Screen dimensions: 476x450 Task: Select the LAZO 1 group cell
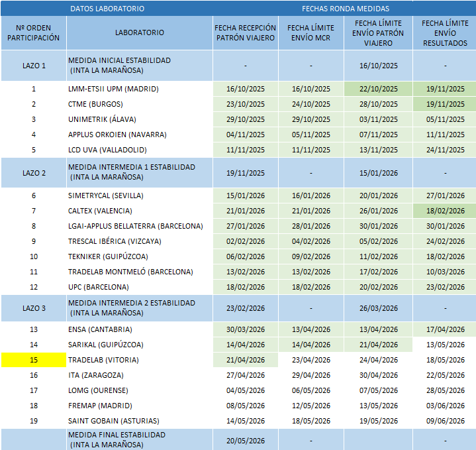click(x=33, y=66)
